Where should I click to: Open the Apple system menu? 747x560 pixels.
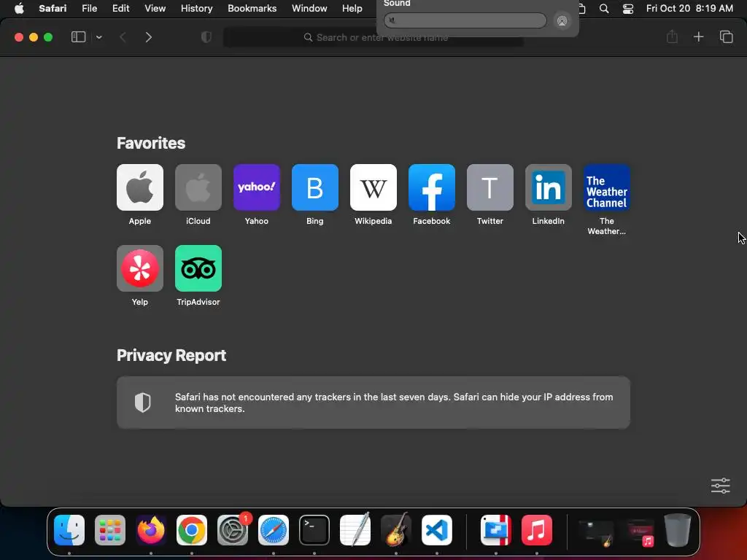[19, 9]
